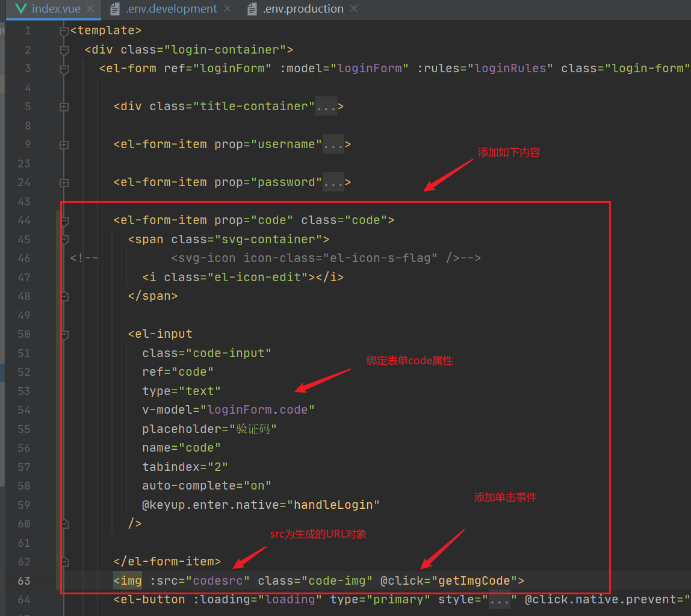
Task: Click fold end marker on line 48
Action: (x=65, y=296)
